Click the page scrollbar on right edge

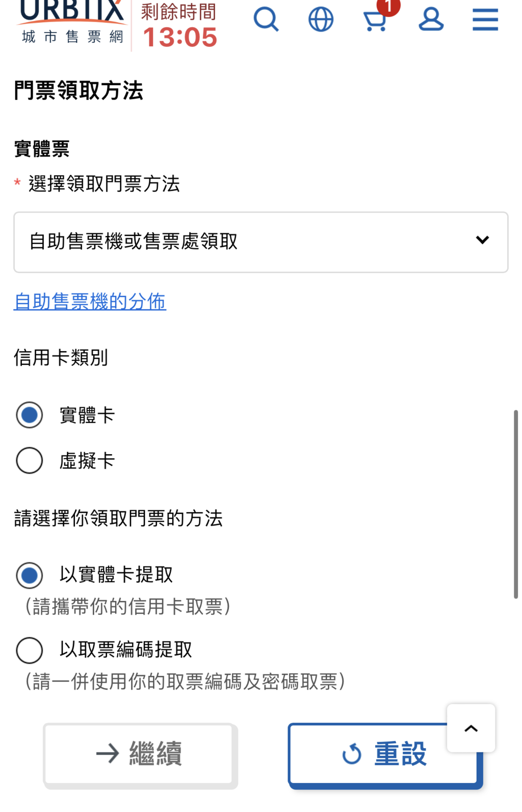tap(516, 504)
